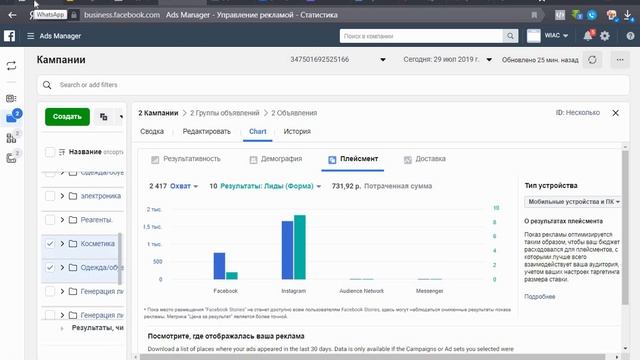Expand the Косметика campaign row
Viewport: 640px width, 360px height.
coord(62,244)
